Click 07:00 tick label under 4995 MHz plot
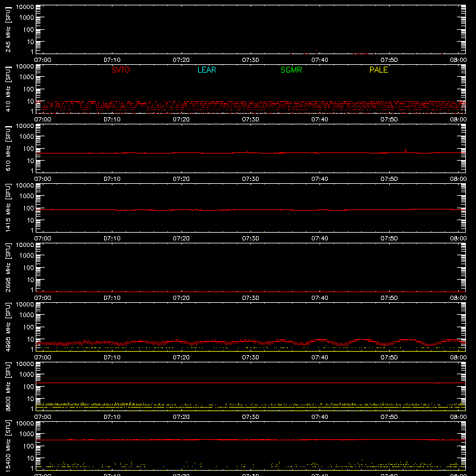476x476 pixels. click(43, 358)
